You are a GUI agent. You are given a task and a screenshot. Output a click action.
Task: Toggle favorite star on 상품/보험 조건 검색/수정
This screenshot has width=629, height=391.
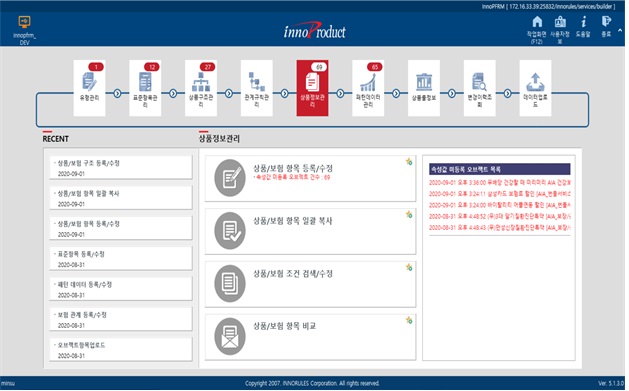(x=409, y=267)
